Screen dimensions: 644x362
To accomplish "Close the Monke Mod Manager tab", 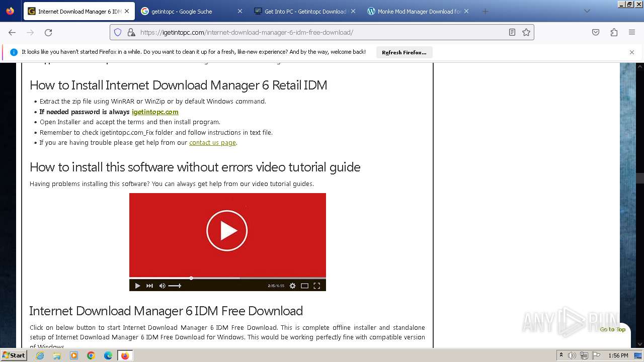I will (466, 11).
